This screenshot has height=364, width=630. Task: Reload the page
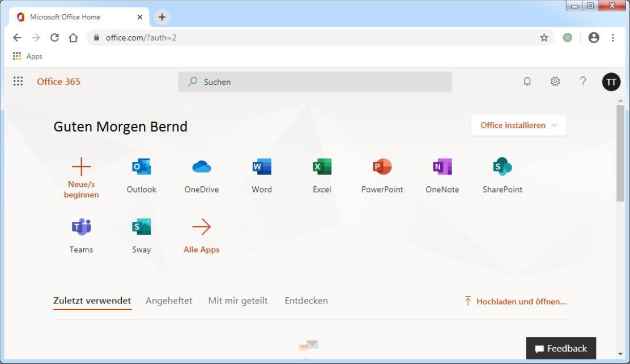click(54, 38)
